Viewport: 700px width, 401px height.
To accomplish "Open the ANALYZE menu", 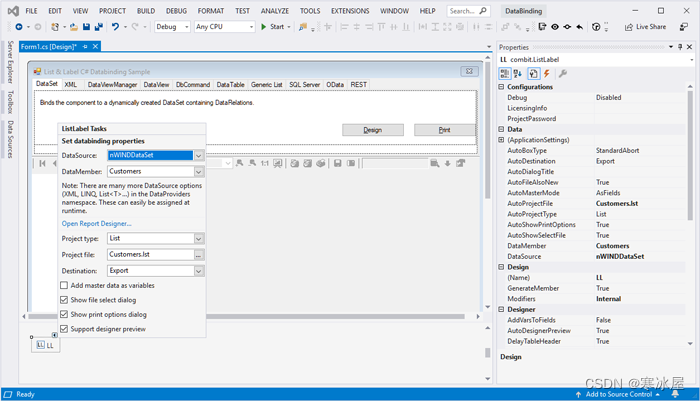I will (x=275, y=11).
